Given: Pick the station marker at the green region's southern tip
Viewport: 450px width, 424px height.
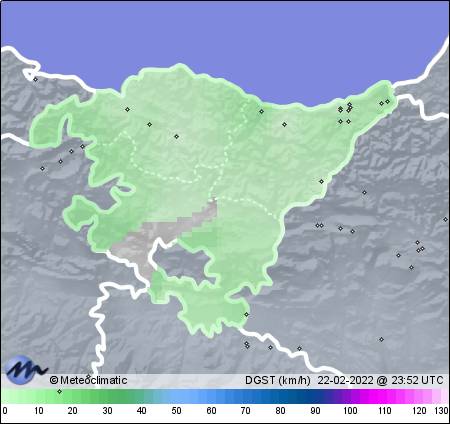Looking at the screenshot, I should (246, 314).
